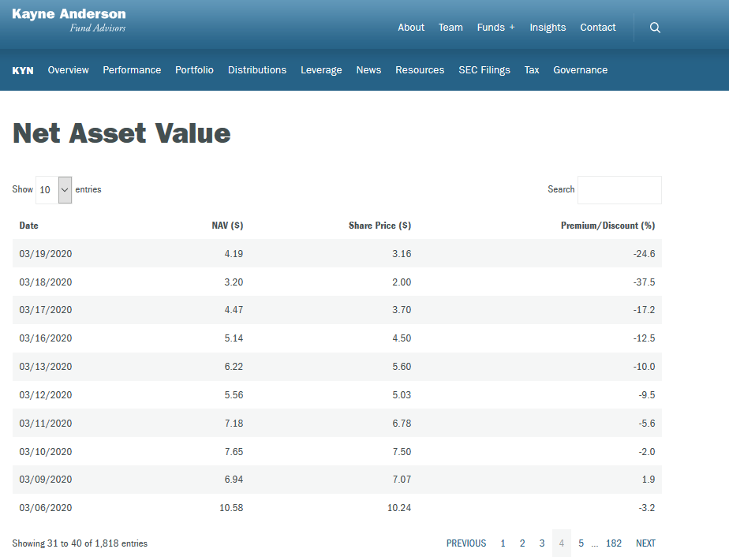Expand the Funds plus menu
Screen dimensions: 729x560
click(495, 28)
